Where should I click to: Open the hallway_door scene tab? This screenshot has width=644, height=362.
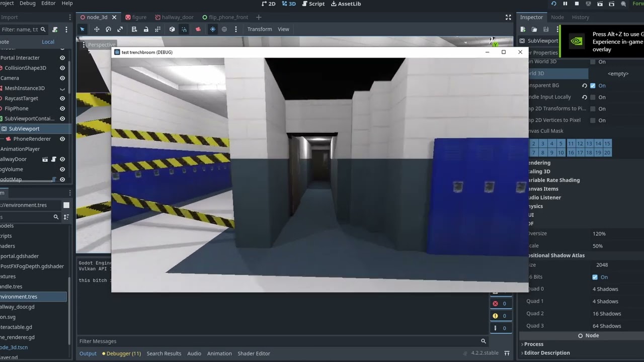174,17
